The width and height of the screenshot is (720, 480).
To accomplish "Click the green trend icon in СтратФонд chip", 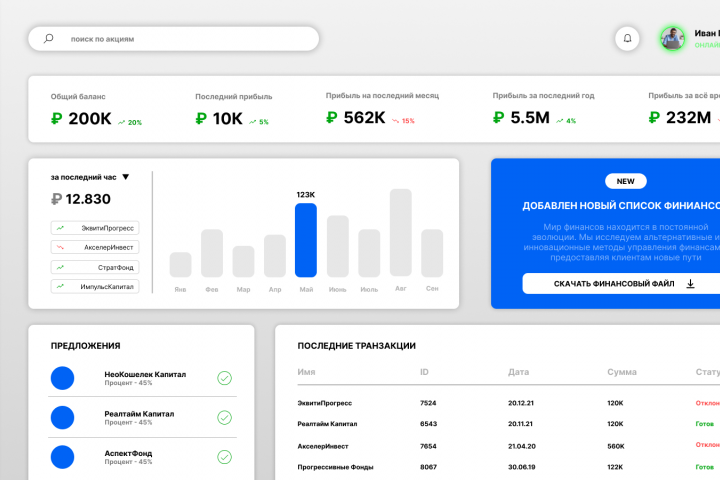I will click(60, 267).
